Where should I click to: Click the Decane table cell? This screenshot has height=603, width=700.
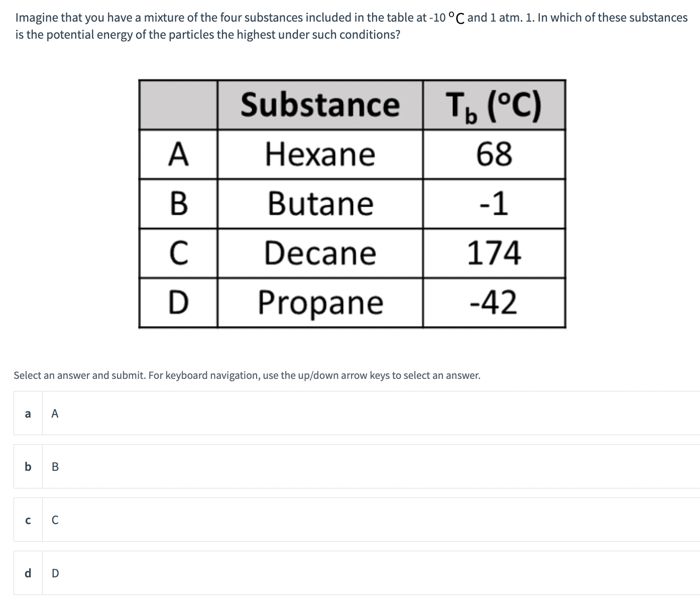pyautogui.click(x=320, y=253)
